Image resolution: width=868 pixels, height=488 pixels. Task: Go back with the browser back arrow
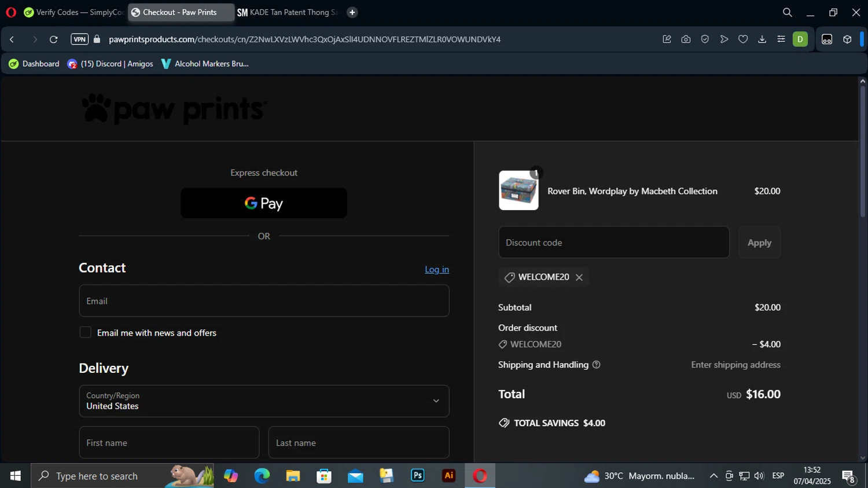pos(12,39)
